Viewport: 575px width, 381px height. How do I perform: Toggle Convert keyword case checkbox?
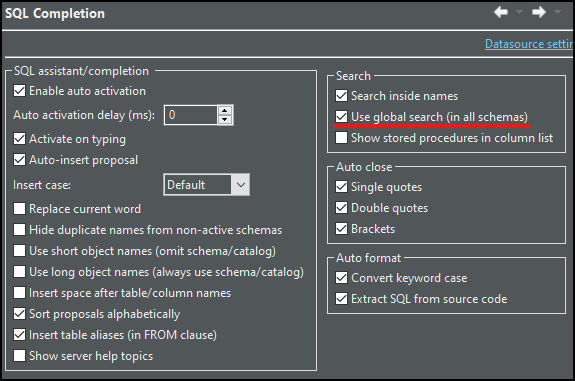click(x=341, y=278)
